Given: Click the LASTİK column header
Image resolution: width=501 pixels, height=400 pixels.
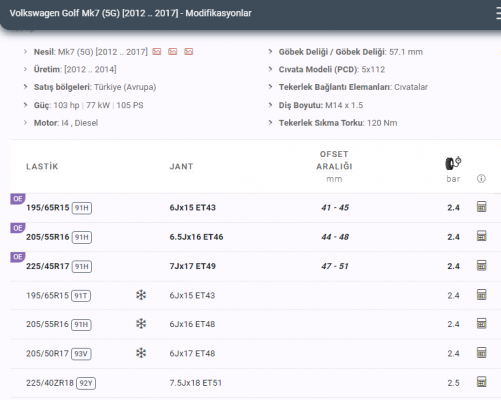Looking at the screenshot, I should pyautogui.click(x=42, y=166).
